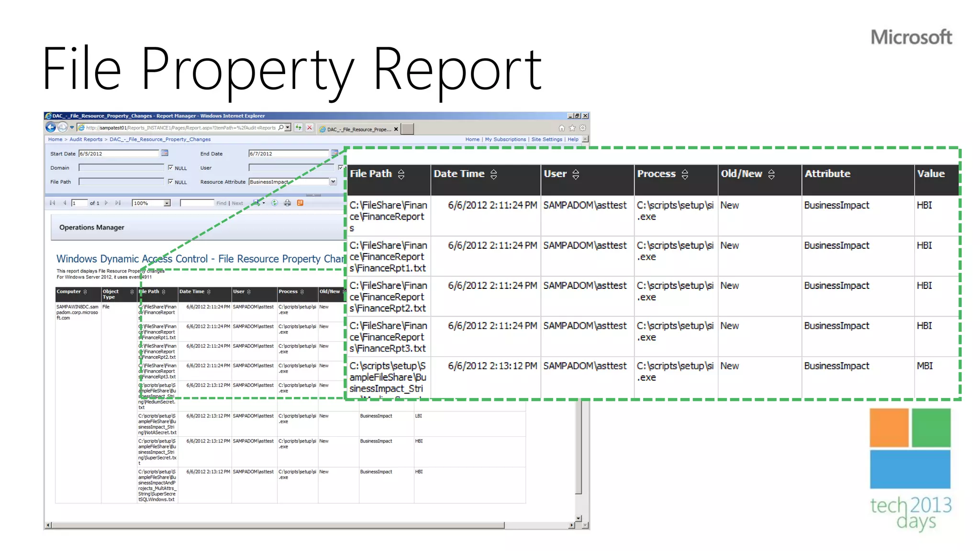Sort by Computer column in small report
980x551 pixels.
[x=85, y=292]
